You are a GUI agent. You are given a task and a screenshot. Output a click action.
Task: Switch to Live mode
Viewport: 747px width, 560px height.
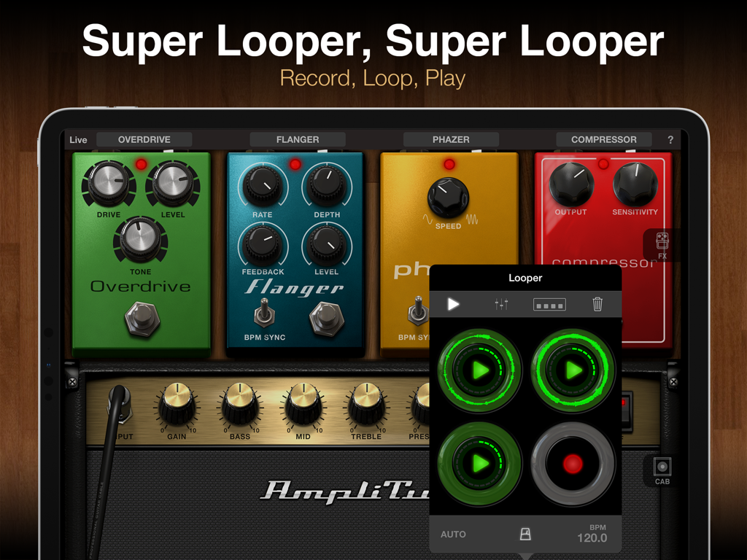(x=78, y=139)
